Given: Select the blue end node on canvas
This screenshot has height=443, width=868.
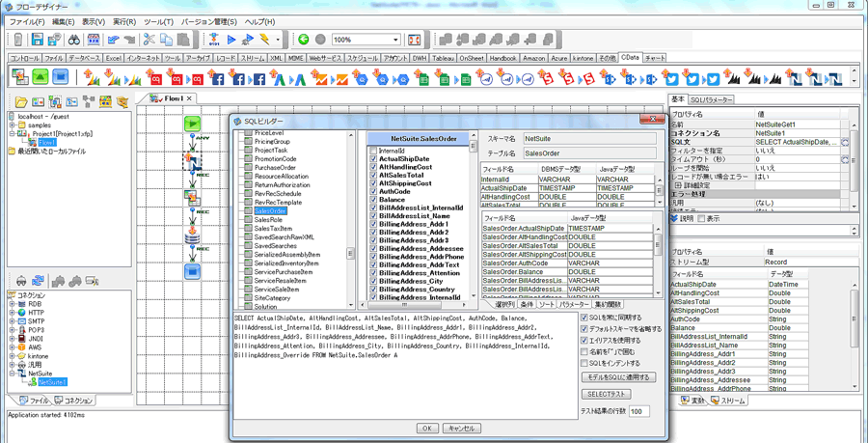Looking at the screenshot, I should (x=192, y=271).
